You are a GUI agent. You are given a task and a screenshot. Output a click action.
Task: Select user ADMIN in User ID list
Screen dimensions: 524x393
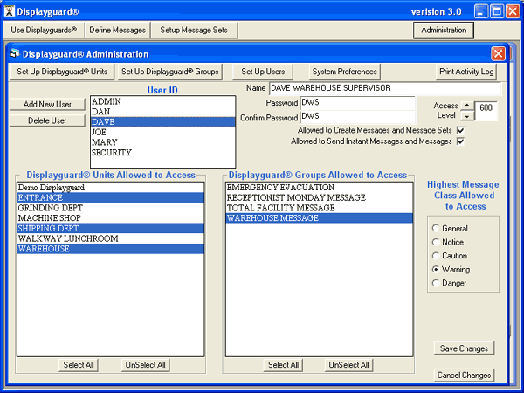pos(163,101)
